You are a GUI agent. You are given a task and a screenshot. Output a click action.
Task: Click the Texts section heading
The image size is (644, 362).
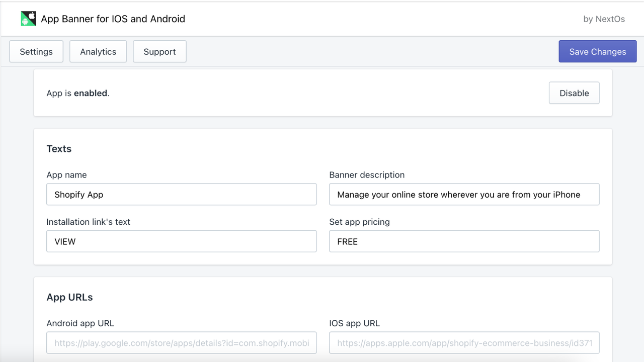(59, 148)
